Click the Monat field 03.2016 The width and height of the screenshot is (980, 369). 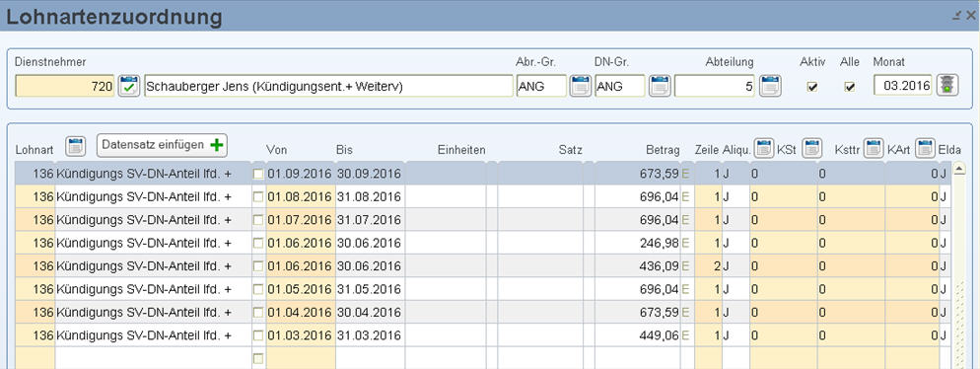tap(903, 86)
